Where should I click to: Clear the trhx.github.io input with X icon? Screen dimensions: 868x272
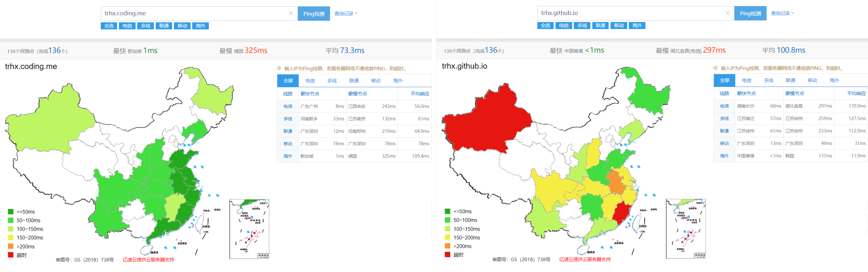click(x=728, y=13)
